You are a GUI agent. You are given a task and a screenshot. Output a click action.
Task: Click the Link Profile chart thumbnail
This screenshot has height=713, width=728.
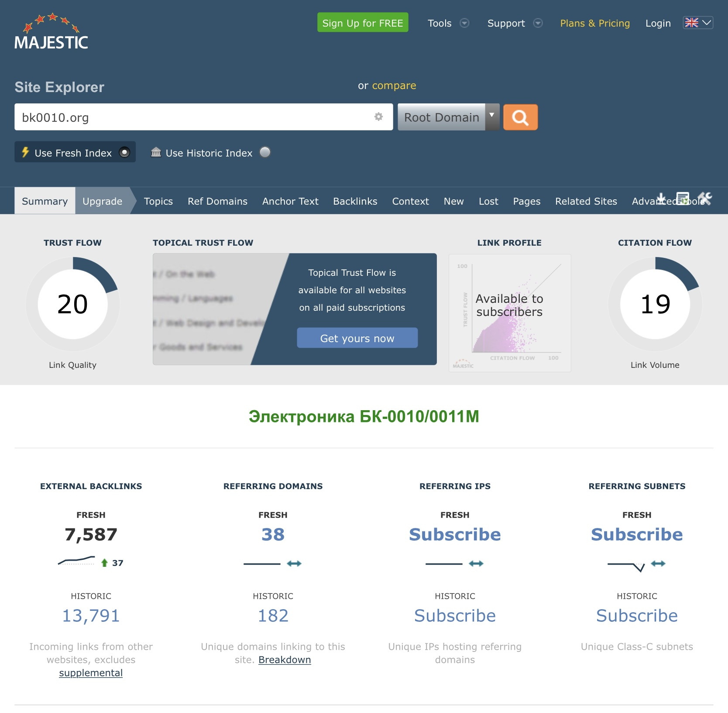coord(510,313)
